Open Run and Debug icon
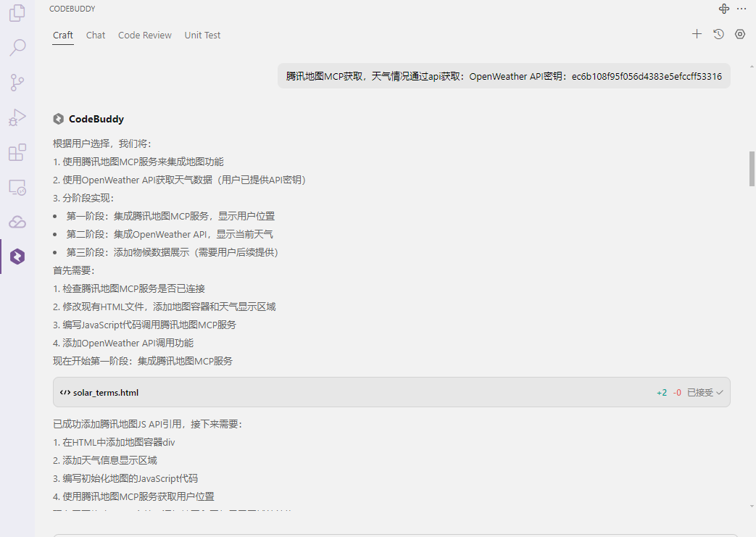 17,117
